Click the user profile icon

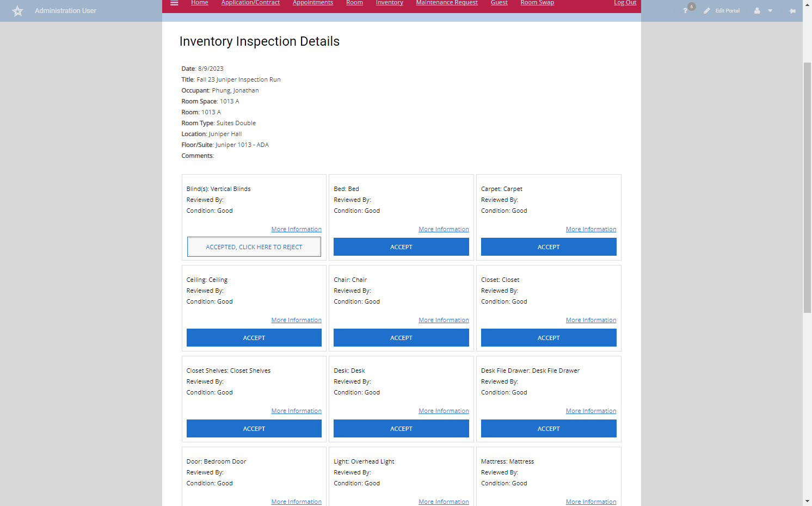(757, 11)
